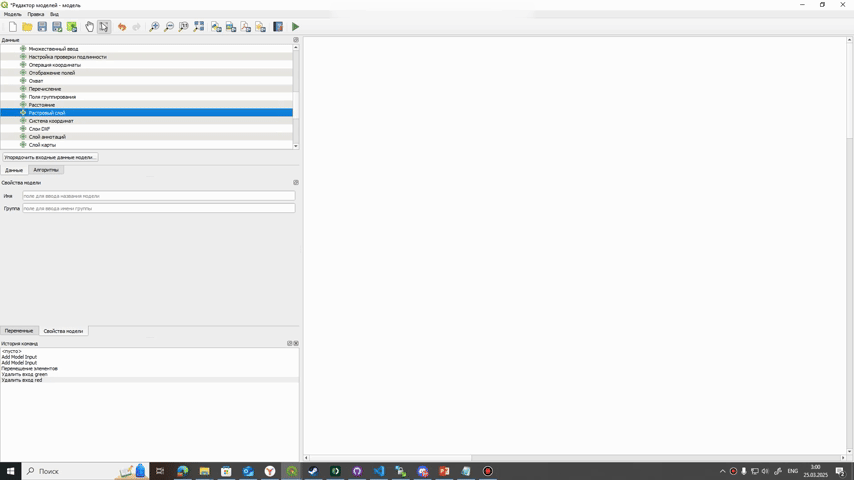Image resolution: width=854 pixels, height=480 pixels.
Task: Save the model with the floppy disk icon
Action: click(x=42, y=27)
